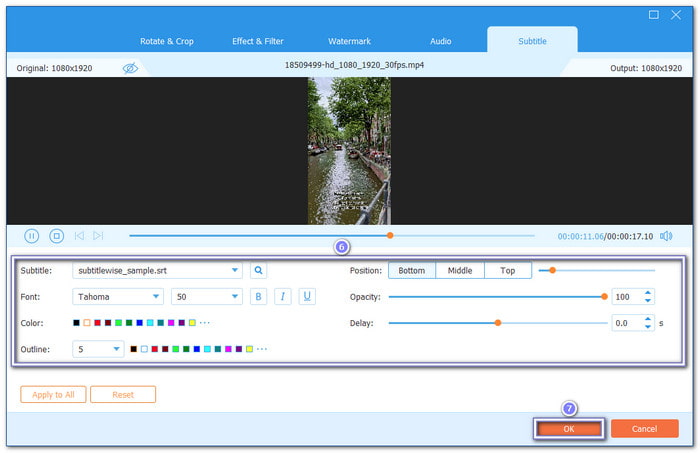Go to next frame
The height and width of the screenshot is (453, 700).
(98, 236)
